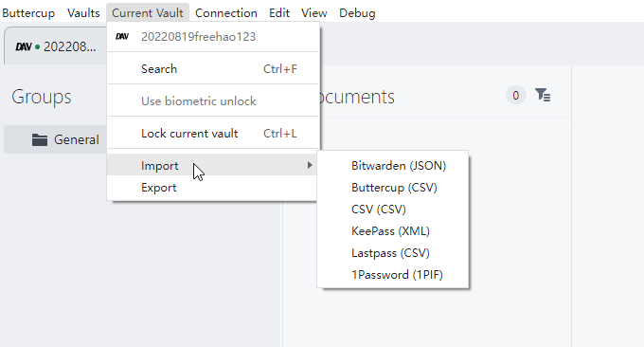The width and height of the screenshot is (644, 347).
Task: Click the 0 entries count badge
Action: (x=516, y=96)
